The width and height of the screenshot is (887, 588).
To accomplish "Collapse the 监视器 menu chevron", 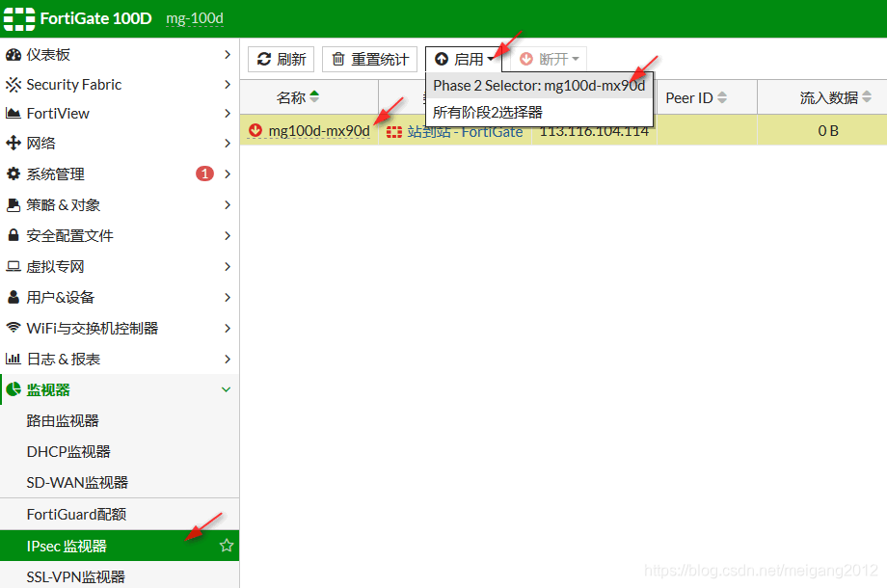I will (x=227, y=389).
